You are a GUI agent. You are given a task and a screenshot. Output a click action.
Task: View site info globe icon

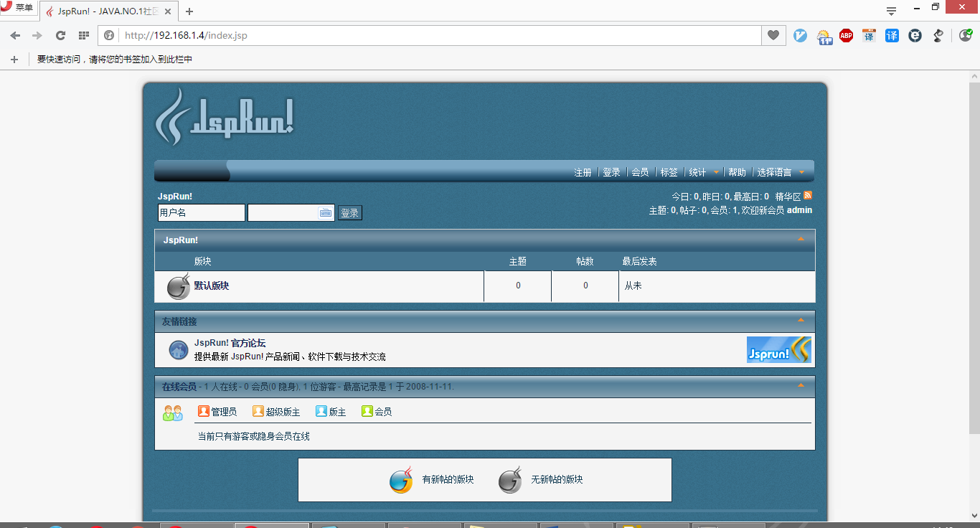click(110, 35)
